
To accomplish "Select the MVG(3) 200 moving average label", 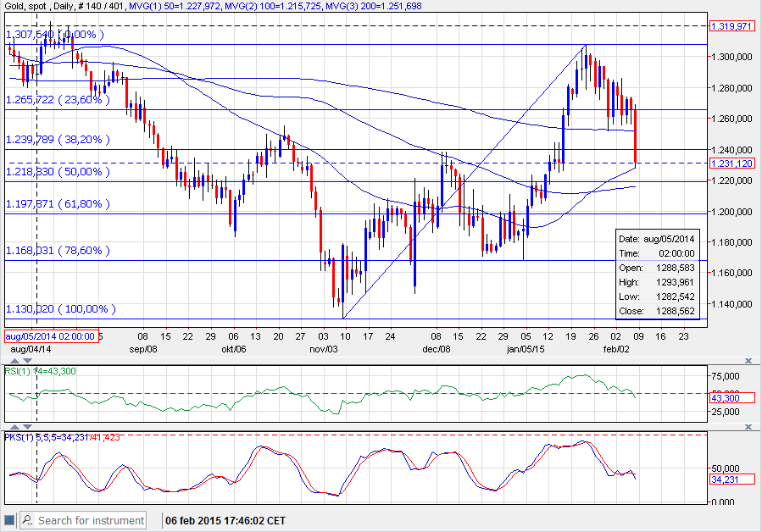I will 373,6.
